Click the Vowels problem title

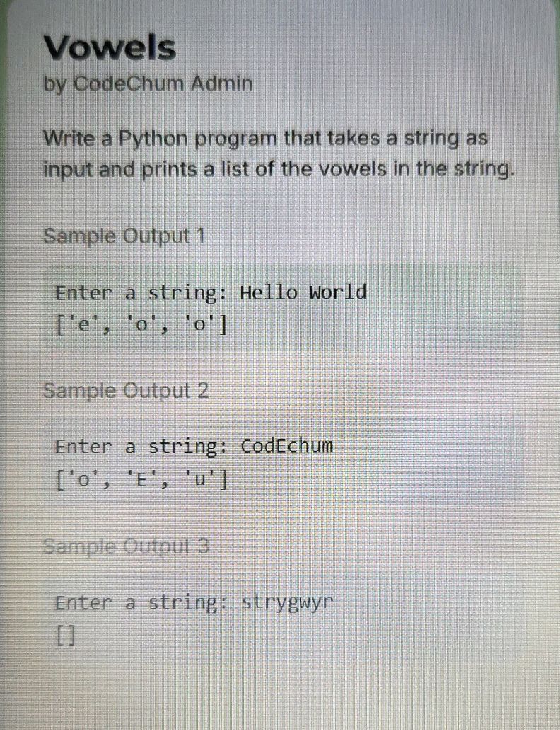coord(110,47)
